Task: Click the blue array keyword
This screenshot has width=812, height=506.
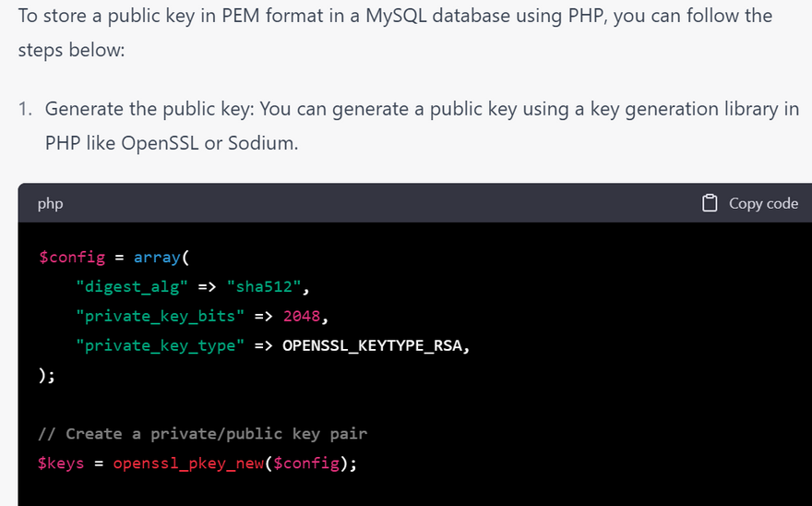Action: pos(157,257)
